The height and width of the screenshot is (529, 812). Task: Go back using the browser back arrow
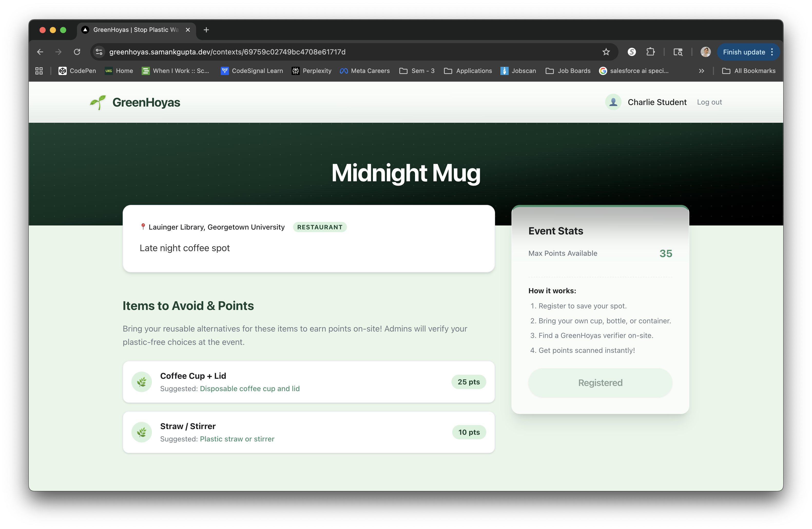[x=40, y=52]
